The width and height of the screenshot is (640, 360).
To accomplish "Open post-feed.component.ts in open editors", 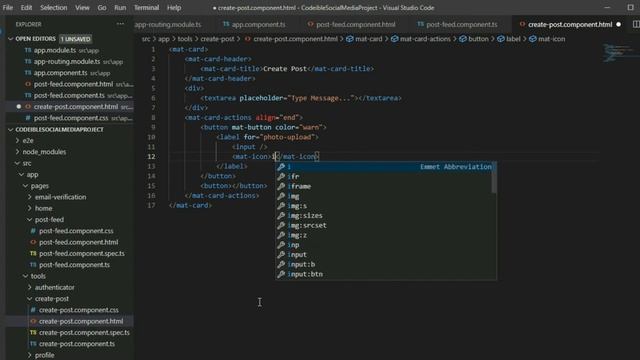I will 69,96.
